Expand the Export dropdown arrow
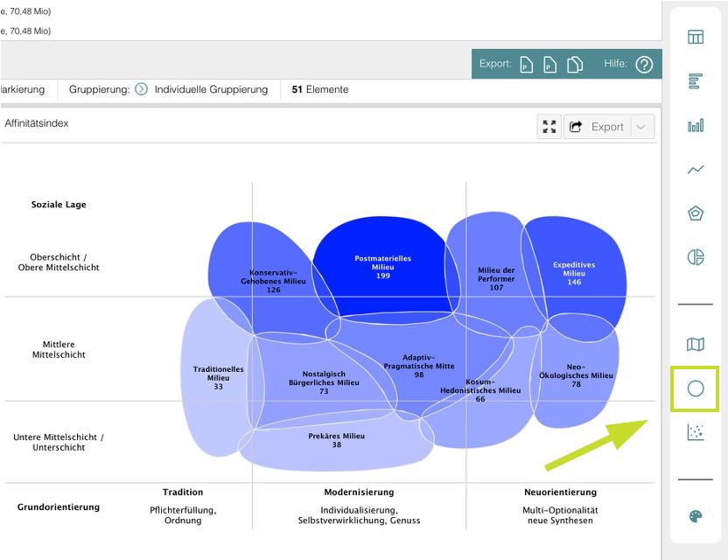This screenshot has height=560, width=728. (x=641, y=127)
